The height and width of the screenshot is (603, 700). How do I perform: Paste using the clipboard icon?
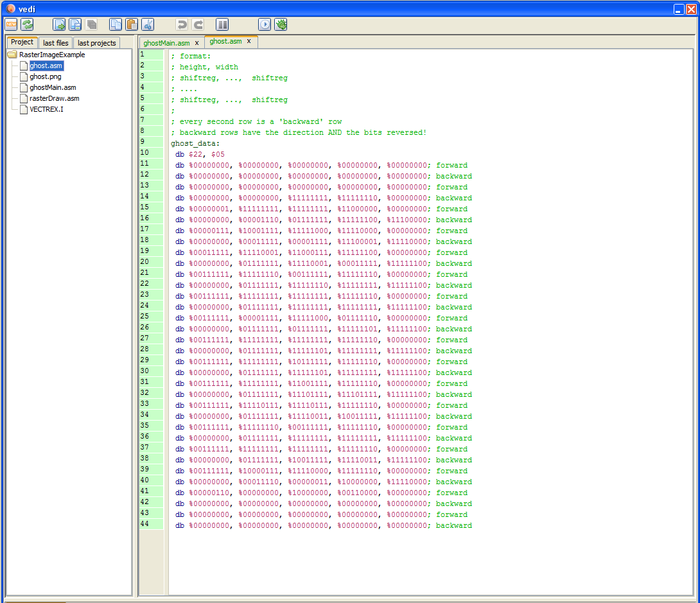132,24
